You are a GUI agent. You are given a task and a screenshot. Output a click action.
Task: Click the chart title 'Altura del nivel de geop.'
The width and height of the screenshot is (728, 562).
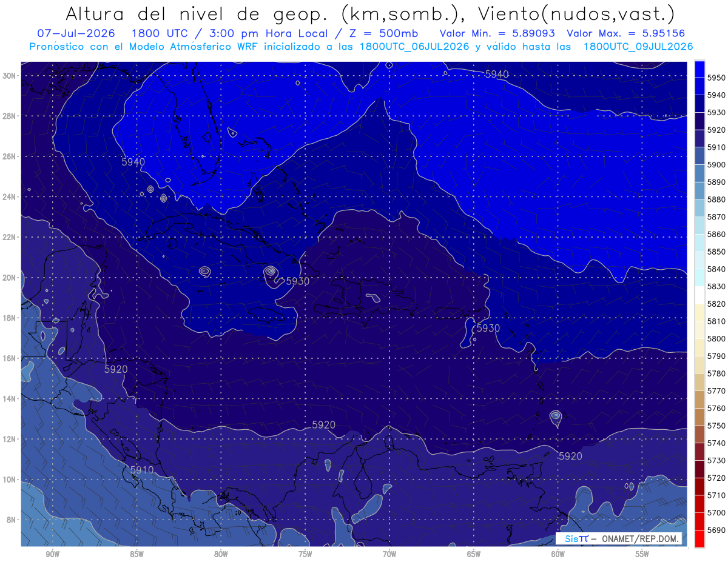[197, 13]
